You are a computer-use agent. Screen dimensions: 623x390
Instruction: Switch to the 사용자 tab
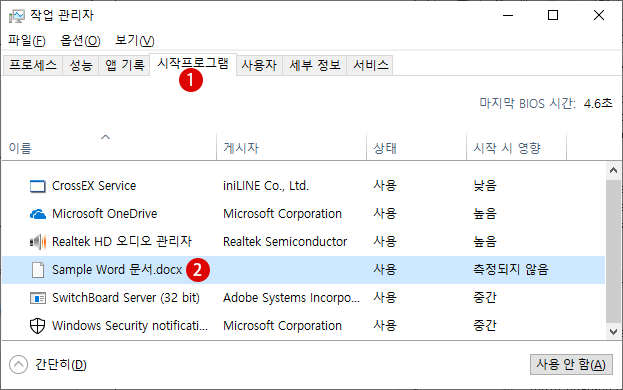coord(259,65)
